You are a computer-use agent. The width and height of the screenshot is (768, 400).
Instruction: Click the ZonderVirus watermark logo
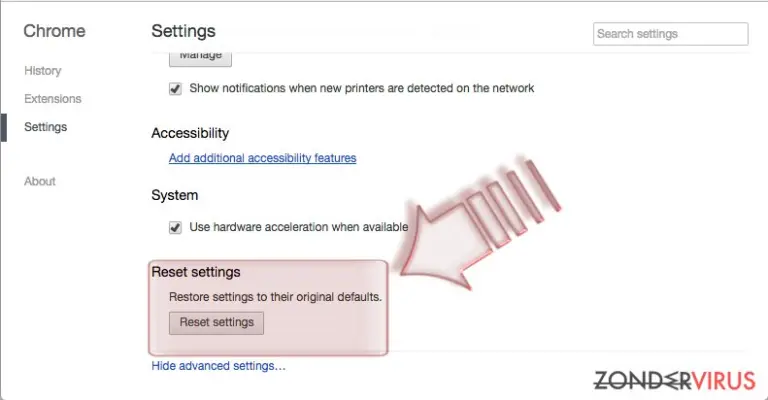click(674, 380)
